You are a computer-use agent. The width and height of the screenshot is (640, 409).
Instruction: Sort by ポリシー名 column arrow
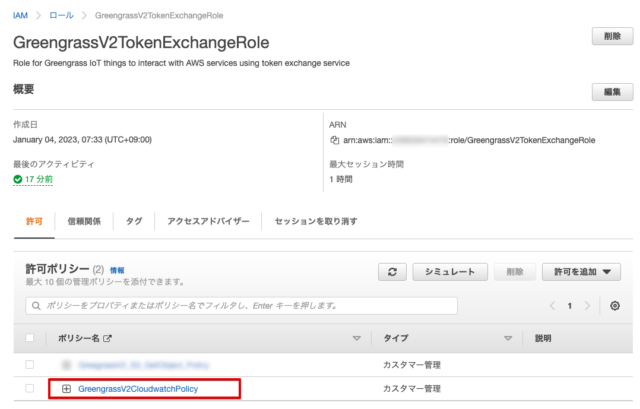pyautogui.click(x=357, y=338)
